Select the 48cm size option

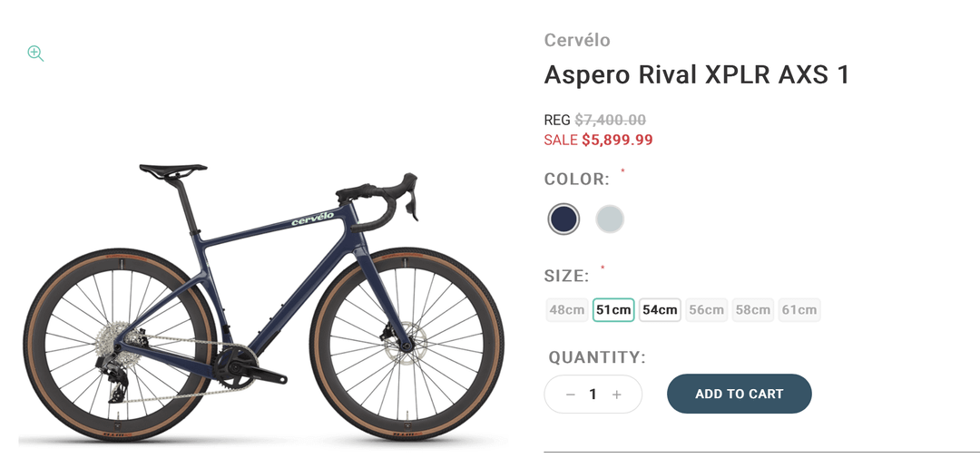tap(566, 310)
